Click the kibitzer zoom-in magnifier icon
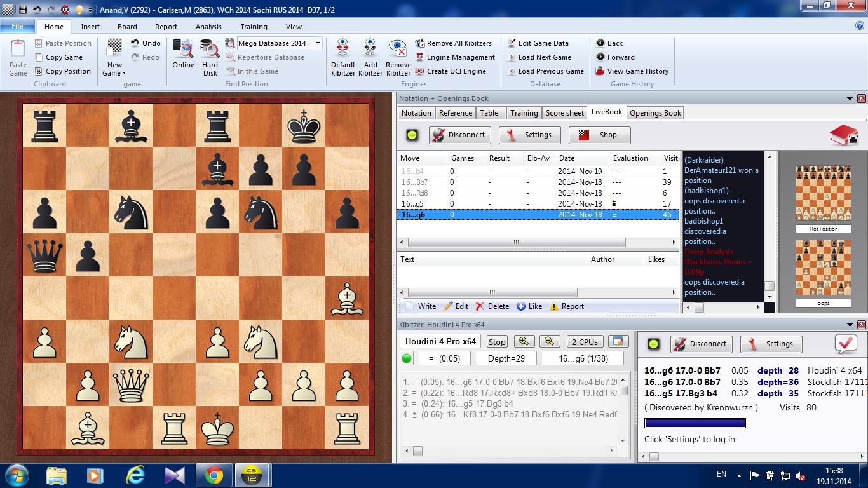868x488 pixels. coord(524,341)
